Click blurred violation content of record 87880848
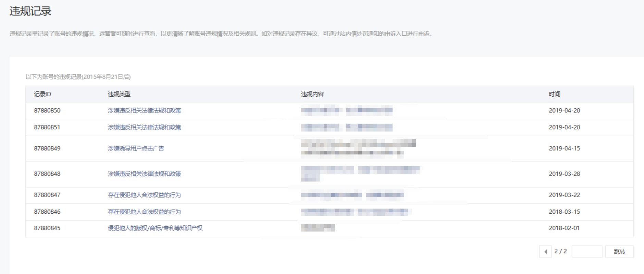The width and height of the screenshot is (644, 274). point(359,173)
